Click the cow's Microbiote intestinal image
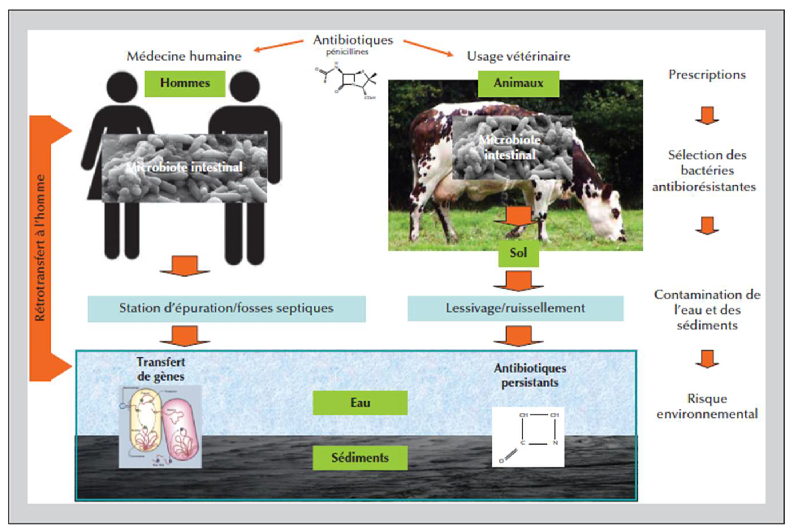The width and height of the screenshot is (792, 532). 512,148
